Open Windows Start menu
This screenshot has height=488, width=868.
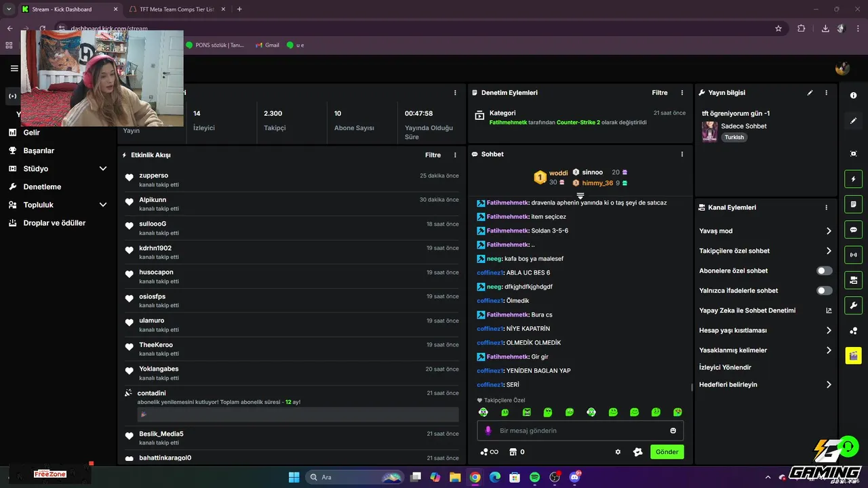[x=294, y=477]
